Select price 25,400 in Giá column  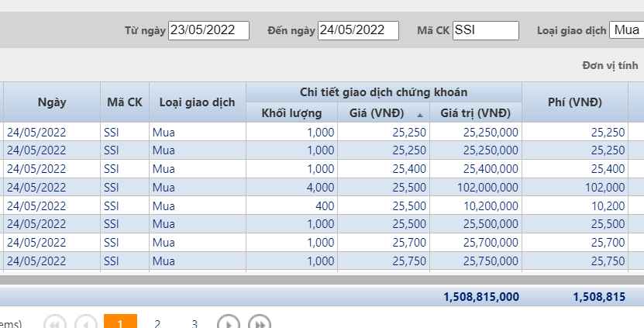coord(409,169)
